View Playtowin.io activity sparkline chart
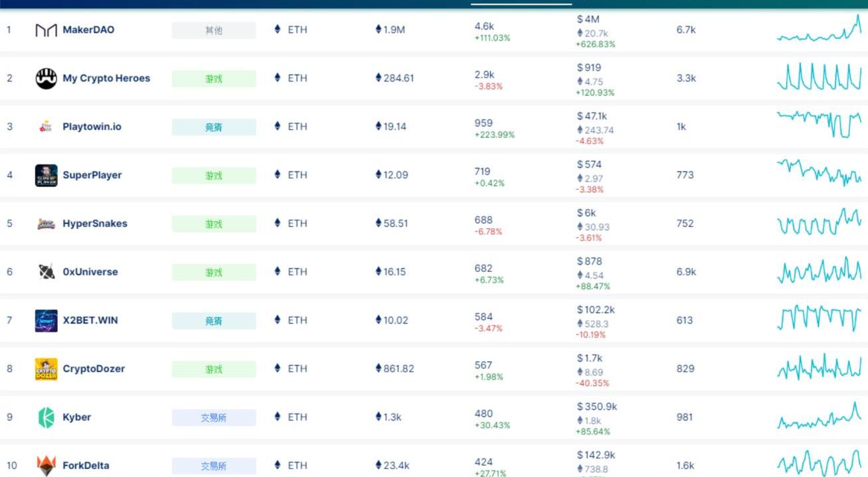This screenshot has width=868, height=477. click(820, 124)
